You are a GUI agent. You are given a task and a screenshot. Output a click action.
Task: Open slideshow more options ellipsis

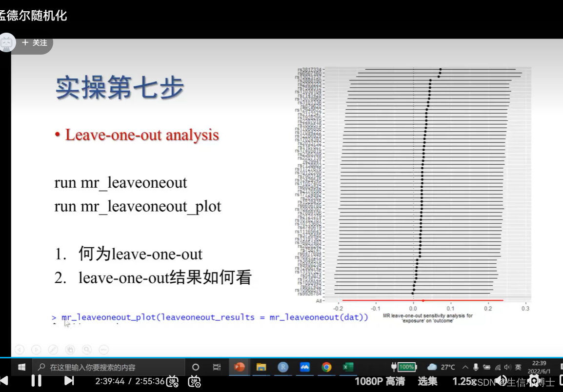(x=103, y=349)
